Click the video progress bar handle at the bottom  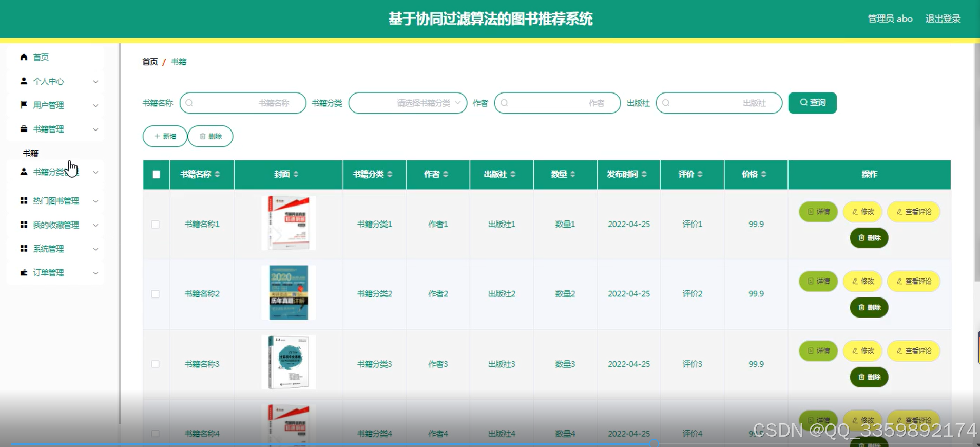(654, 443)
